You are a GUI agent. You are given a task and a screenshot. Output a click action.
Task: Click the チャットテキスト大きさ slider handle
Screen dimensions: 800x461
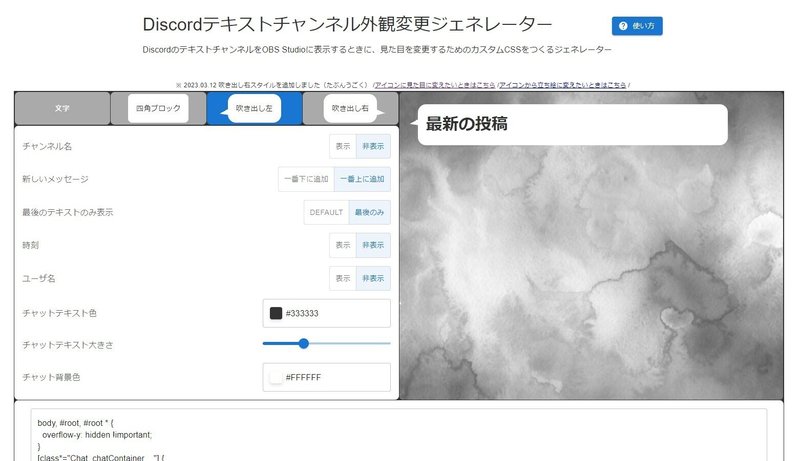[x=304, y=344]
